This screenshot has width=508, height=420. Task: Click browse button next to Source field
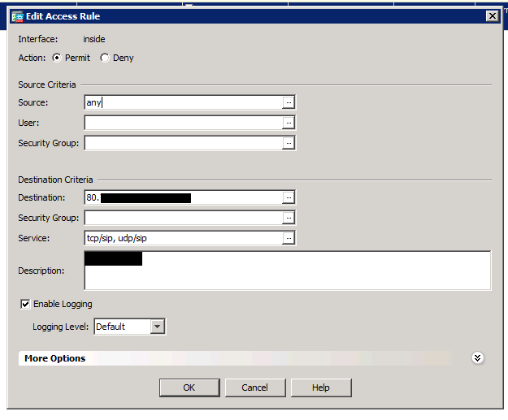coord(288,102)
